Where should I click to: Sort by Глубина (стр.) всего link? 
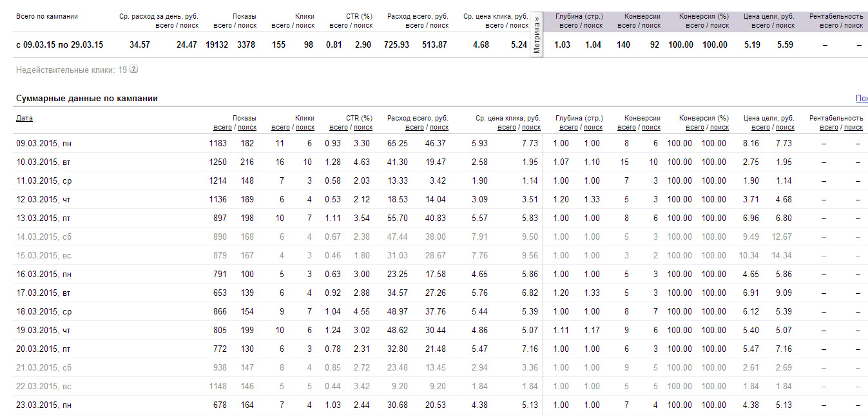[569, 128]
